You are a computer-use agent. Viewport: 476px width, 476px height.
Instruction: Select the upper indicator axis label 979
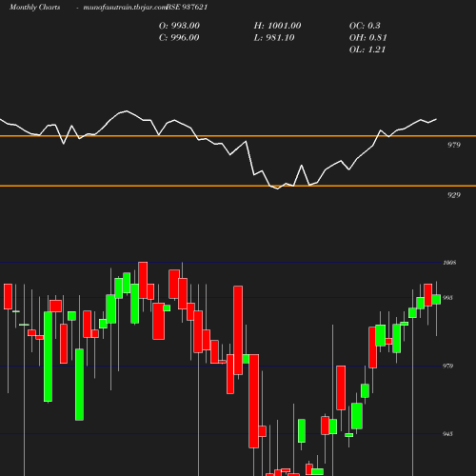tap(454, 145)
